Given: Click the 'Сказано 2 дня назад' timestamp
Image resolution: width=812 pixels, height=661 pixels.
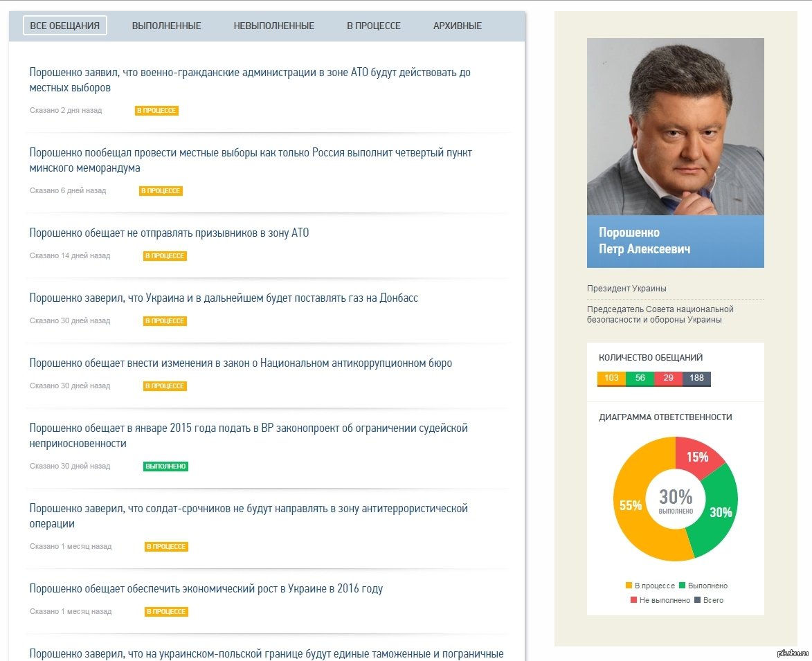Looking at the screenshot, I should click(x=66, y=110).
